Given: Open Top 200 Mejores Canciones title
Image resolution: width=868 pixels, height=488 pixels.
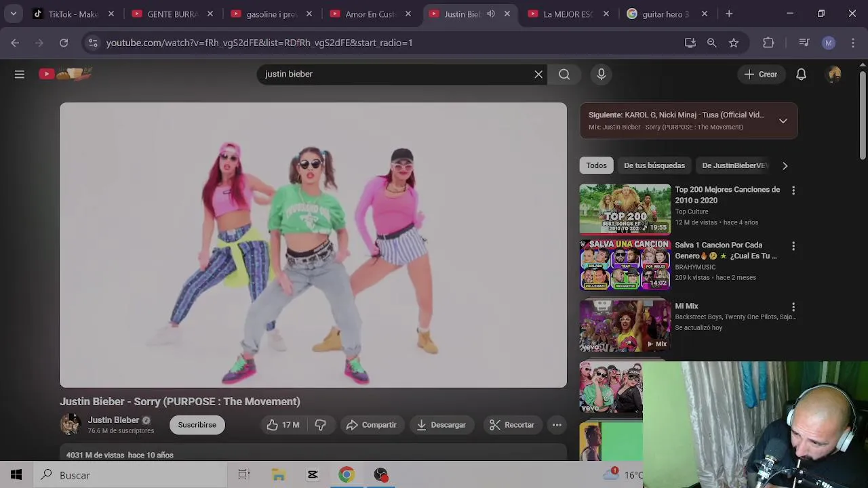Looking at the screenshot, I should tap(728, 195).
